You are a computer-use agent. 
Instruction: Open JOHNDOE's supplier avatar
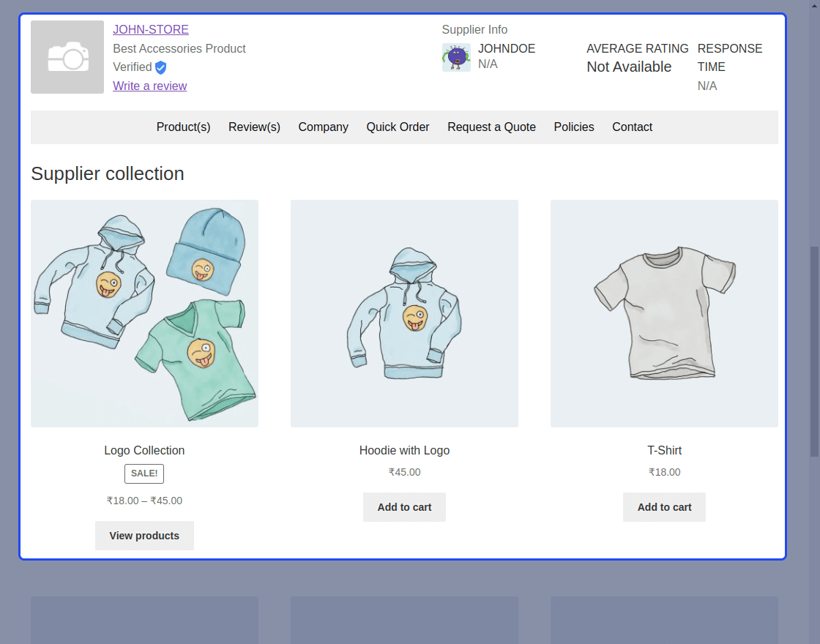456,57
